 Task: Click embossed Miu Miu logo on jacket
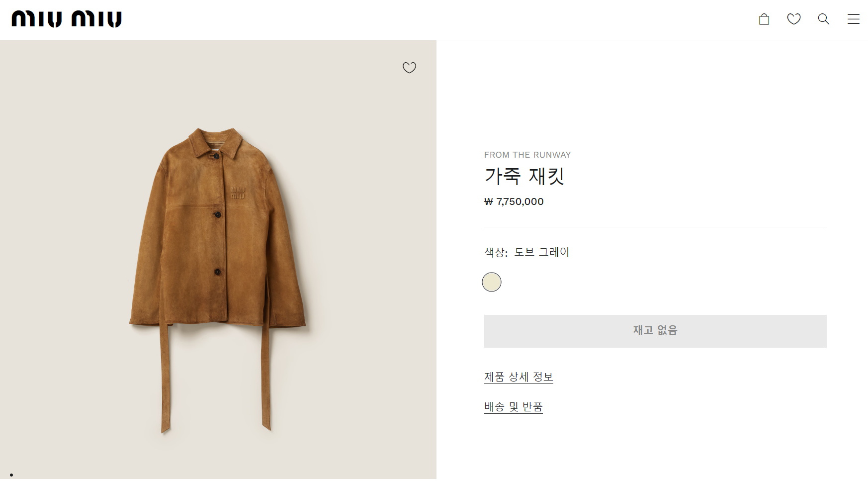click(238, 193)
